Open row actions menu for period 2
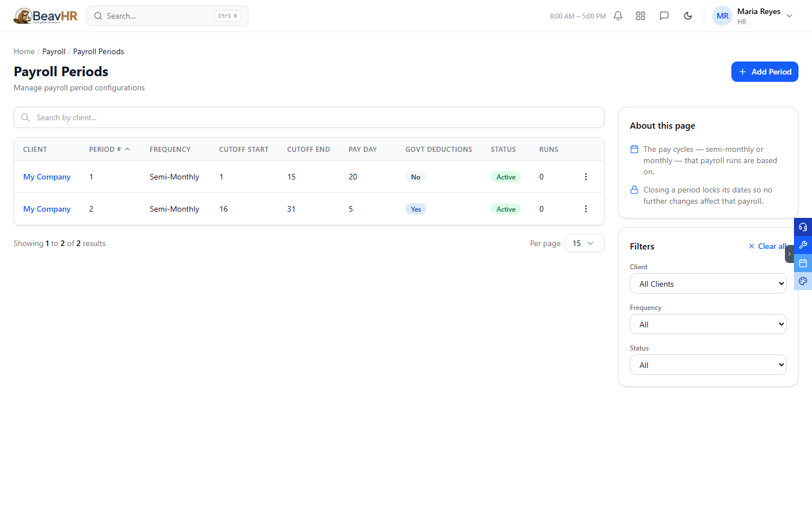The height and width of the screenshot is (508, 812). (586, 209)
